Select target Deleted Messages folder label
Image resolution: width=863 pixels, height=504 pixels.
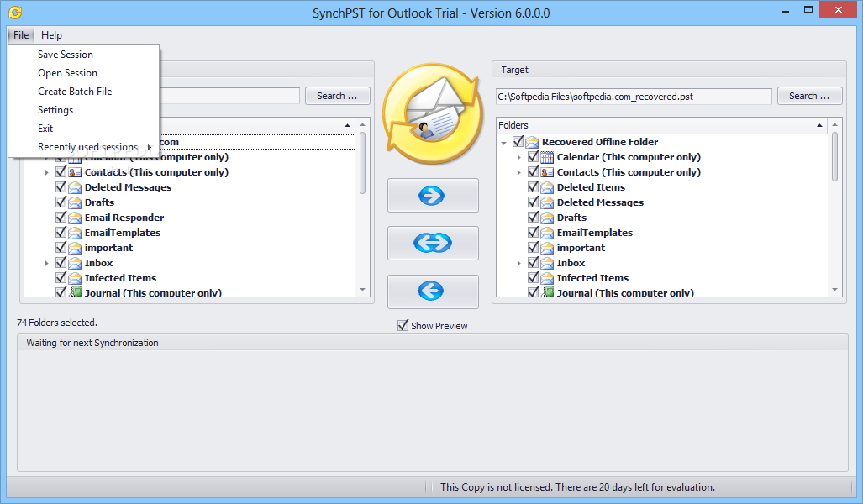point(600,202)
